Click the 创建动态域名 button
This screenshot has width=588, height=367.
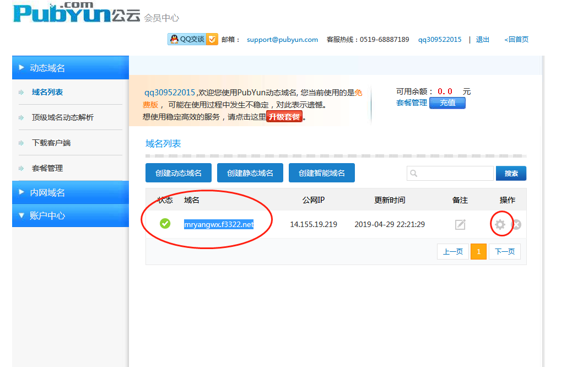click(x=179, y=173)
